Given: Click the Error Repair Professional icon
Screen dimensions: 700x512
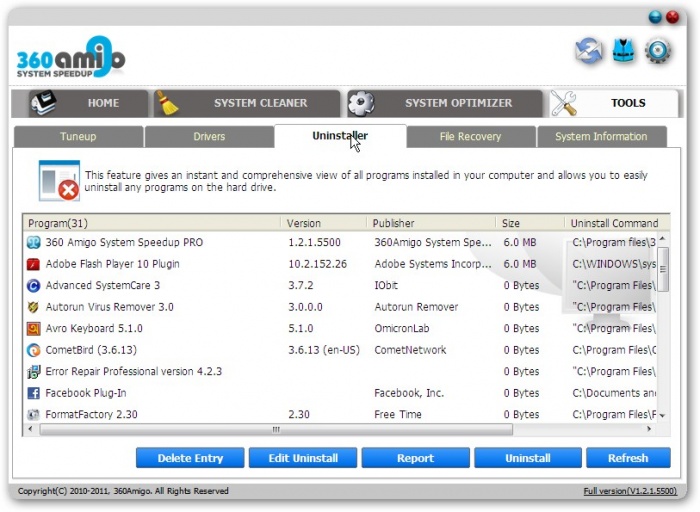Looking at the screenshot, I should tap(33, 372).
